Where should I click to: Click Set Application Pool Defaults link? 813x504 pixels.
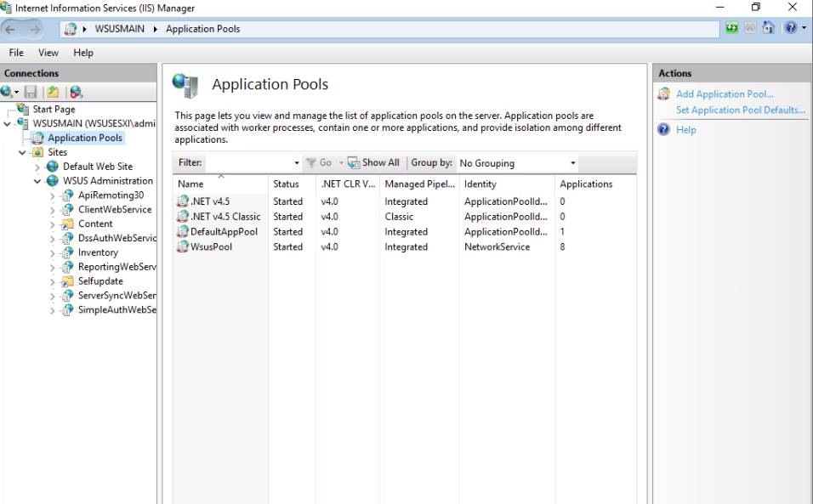pyautogui.click(x=739, y=109)
